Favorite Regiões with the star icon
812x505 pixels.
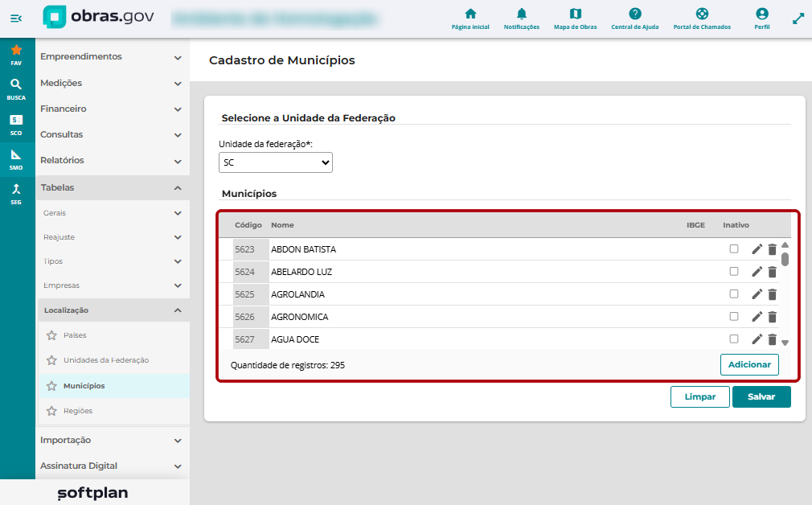click(51, 411)
